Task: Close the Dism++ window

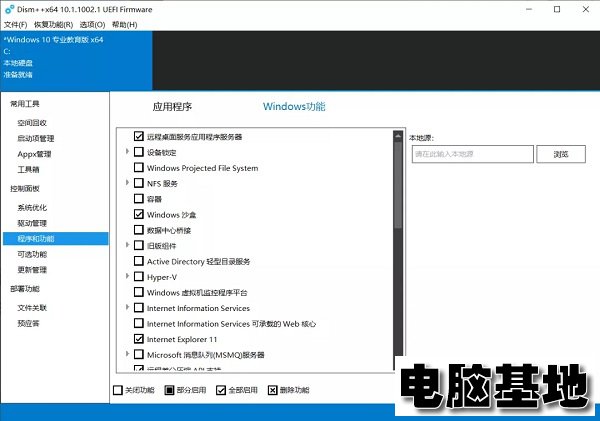Action: (x=586, y=10)
